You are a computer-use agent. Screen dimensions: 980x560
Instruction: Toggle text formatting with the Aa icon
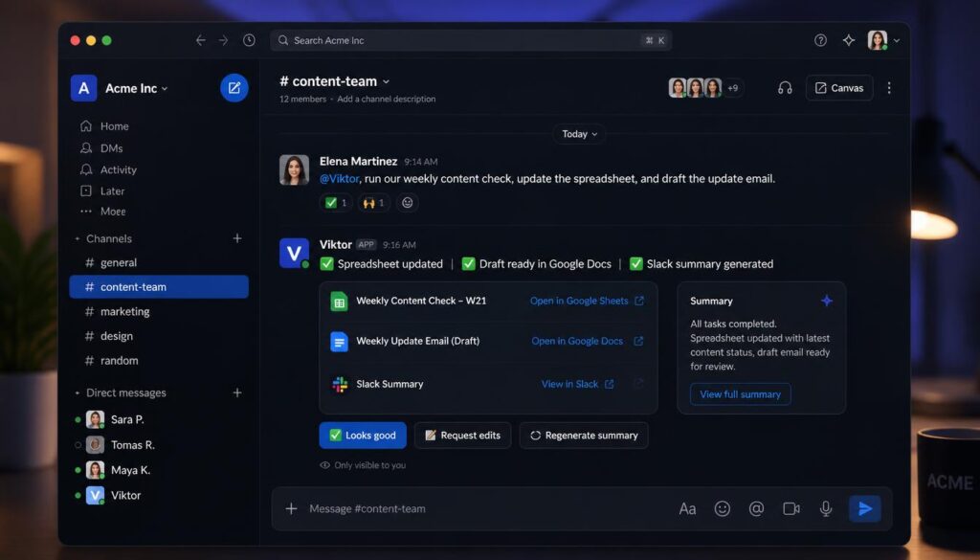(687, 508)
